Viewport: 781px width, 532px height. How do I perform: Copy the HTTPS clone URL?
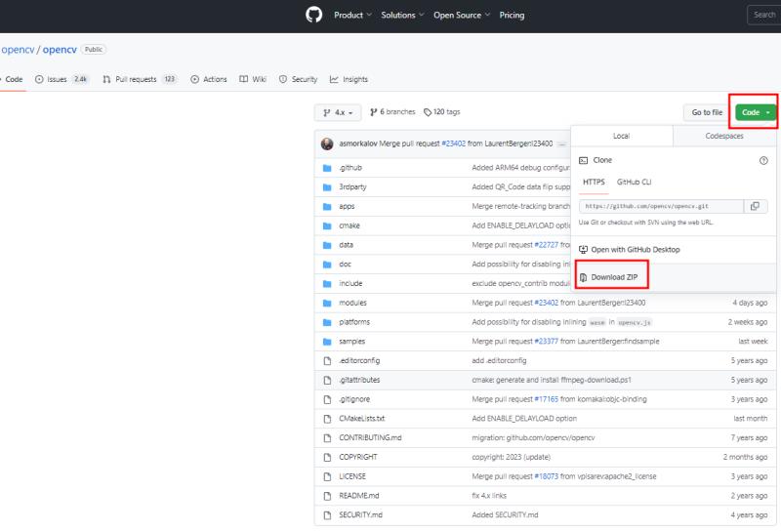[x=754, y=206]
